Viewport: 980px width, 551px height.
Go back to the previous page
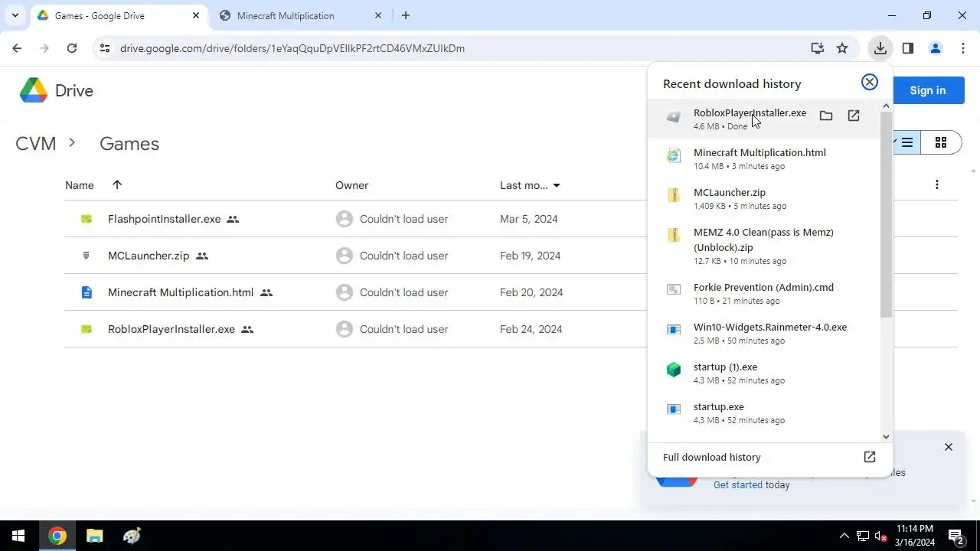tap(17, 48)
